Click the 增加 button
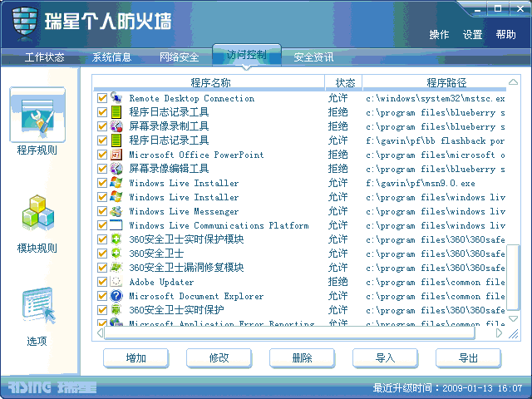The width and height of the screenshot is (532, 399). [135, 358]
